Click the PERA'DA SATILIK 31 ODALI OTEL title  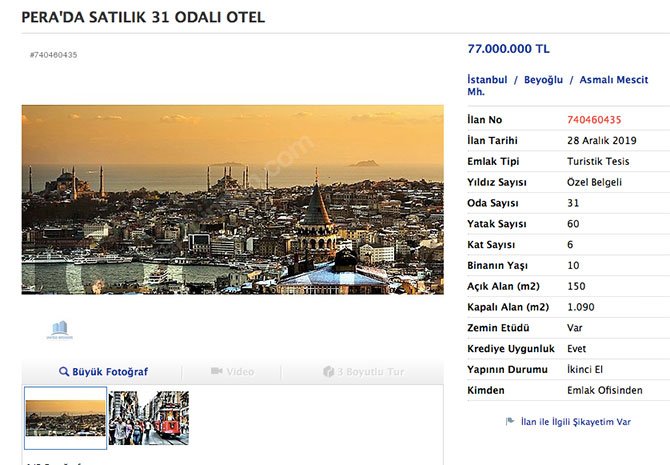143,17
